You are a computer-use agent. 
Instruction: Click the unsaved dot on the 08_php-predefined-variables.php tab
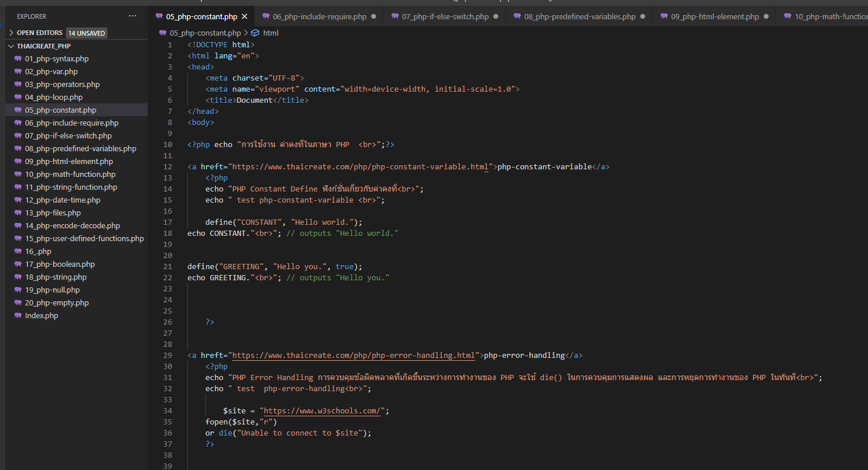tap(643, 16)
